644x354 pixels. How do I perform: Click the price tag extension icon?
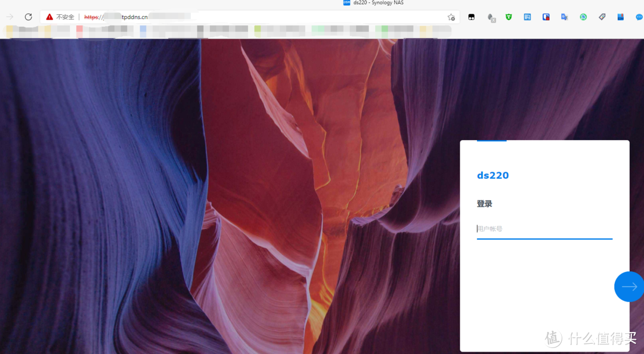(602, 17)
